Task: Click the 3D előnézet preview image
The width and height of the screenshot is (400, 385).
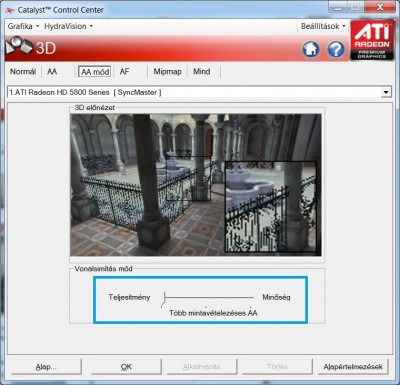Action: 196,185
